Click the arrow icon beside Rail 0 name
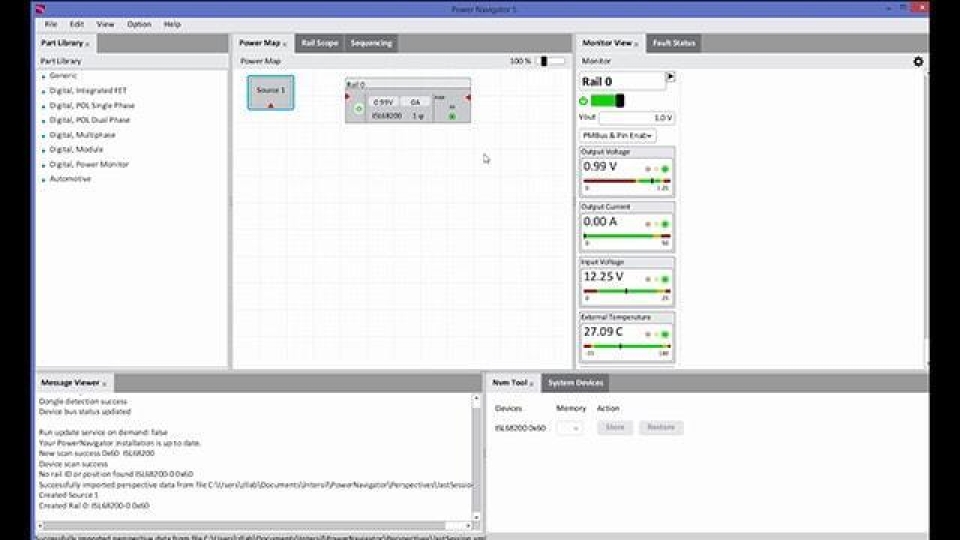 click(670, 77)
